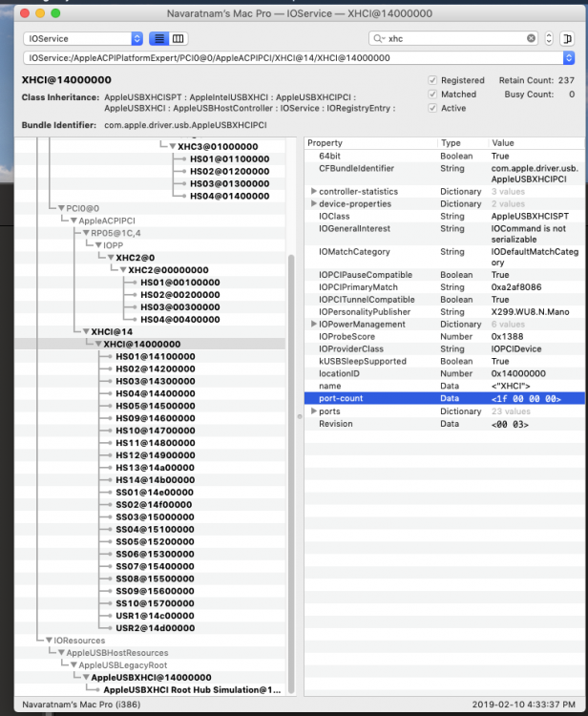Screen dimensions: 588x716
Task: Open search options magnifier menu
Action: [x=379, y=38]
